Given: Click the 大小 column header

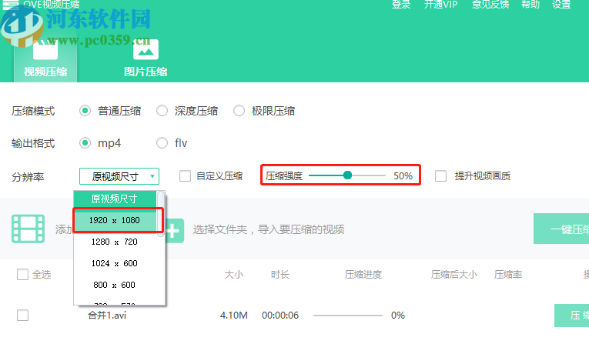Looking at the screenshot, I should click(x=233, y=275).
